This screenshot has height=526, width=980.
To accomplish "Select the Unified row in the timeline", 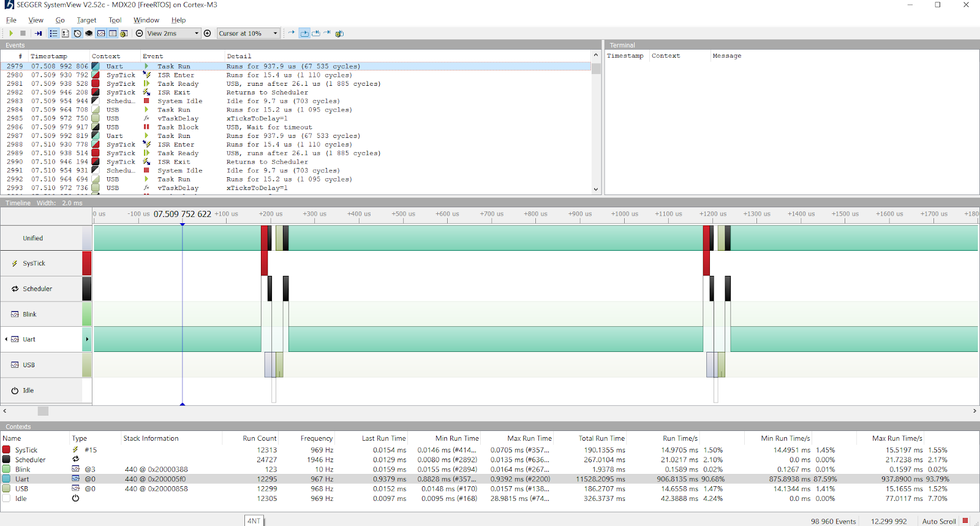I will point(41,238).
